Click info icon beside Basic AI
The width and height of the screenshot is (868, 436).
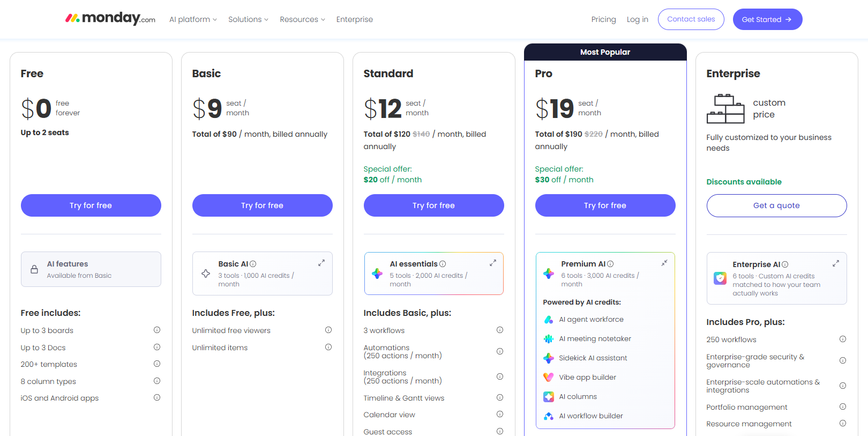point(253,264)
